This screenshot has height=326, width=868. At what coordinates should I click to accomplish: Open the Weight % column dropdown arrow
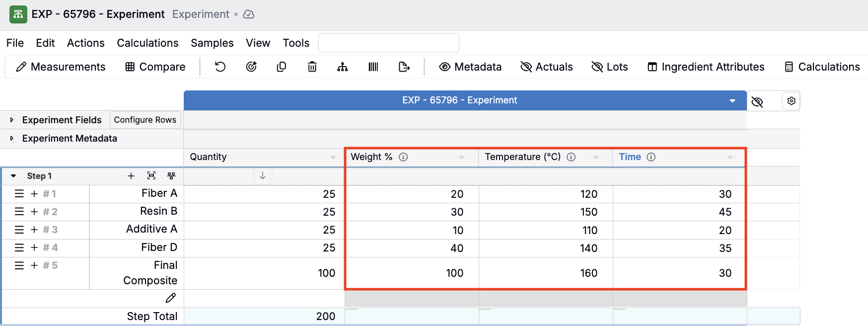(x=462, y=158)
